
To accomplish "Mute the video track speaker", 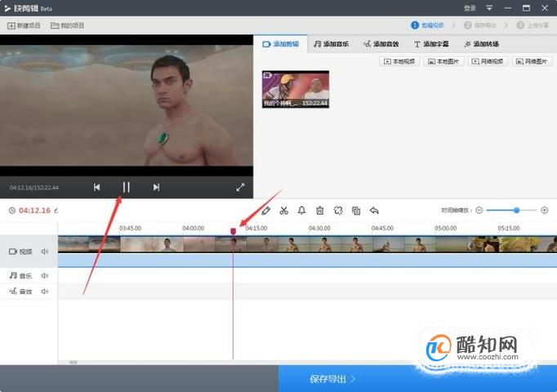I will point(45,252).
